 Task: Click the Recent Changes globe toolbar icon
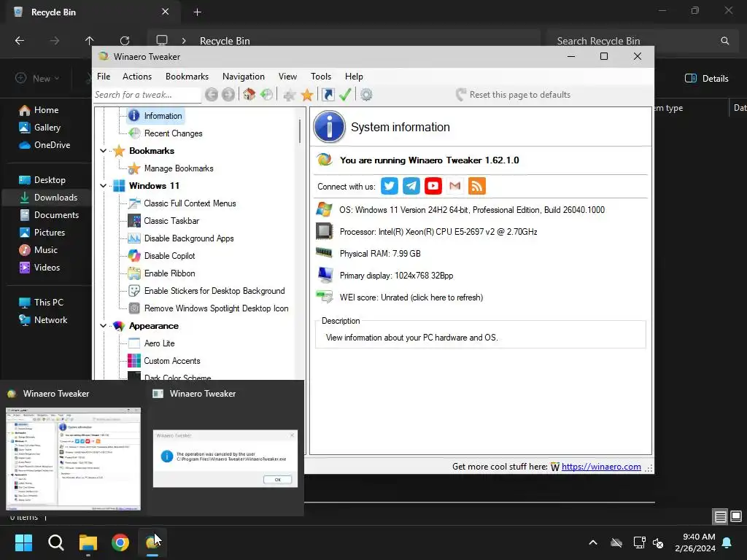[267, 95]
